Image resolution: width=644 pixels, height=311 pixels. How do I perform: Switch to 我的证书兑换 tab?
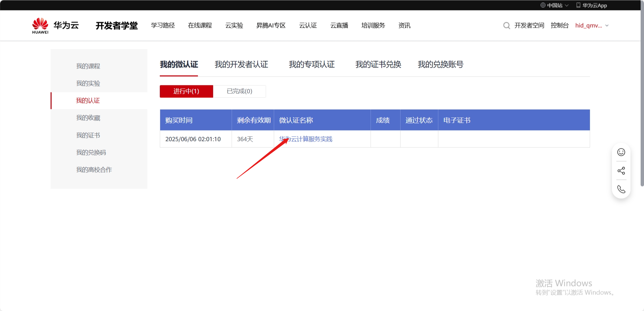click(x=378, y=64)
